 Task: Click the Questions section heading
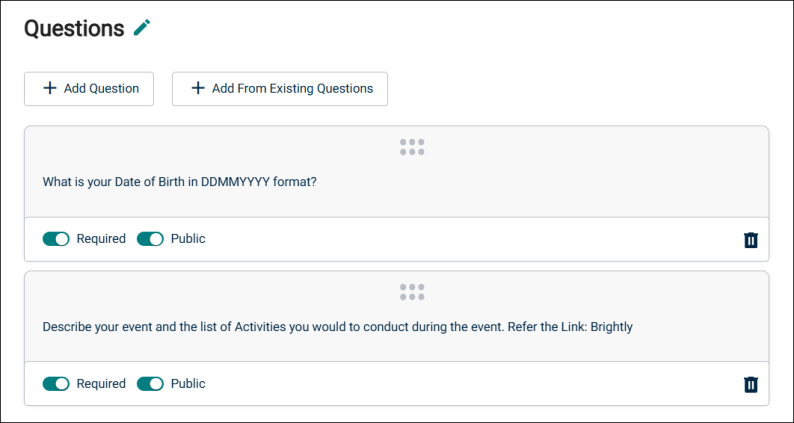(x=74, y=28)
